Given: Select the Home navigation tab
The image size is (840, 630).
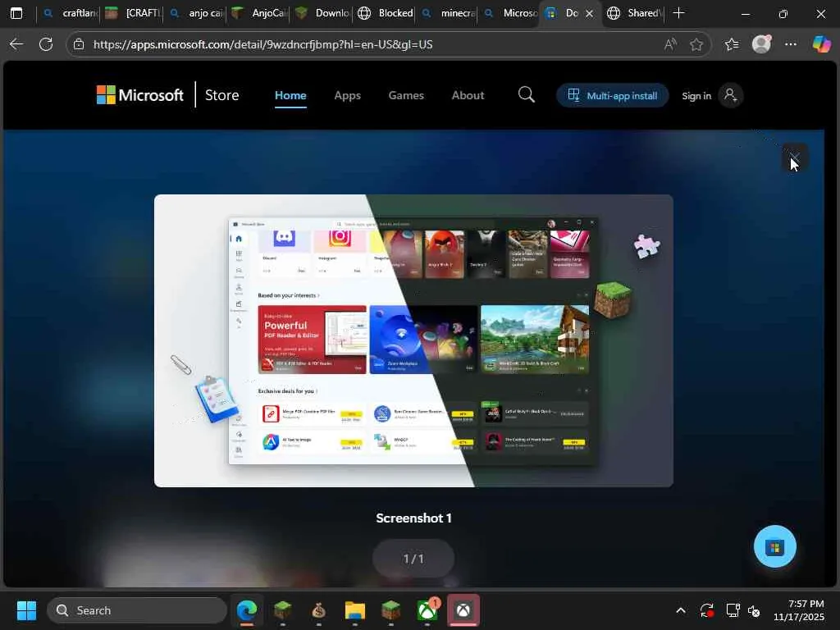Looking at the screenshot, I should [x=290, y=95].
